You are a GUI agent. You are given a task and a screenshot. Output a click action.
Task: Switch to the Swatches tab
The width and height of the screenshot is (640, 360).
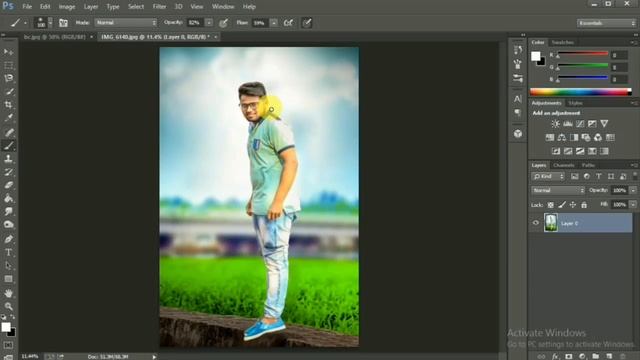562,42
